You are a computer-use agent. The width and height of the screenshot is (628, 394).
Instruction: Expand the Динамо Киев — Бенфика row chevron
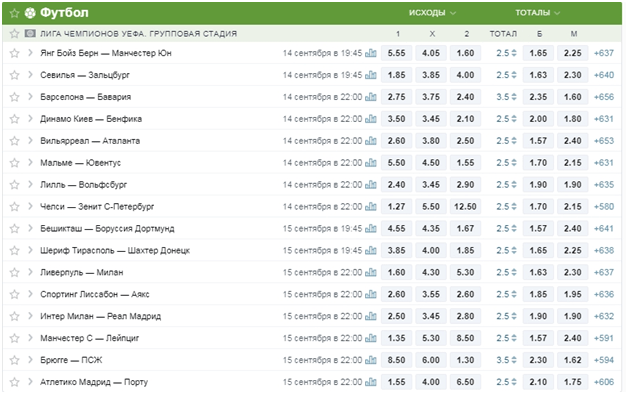click(x=30, y=119)
